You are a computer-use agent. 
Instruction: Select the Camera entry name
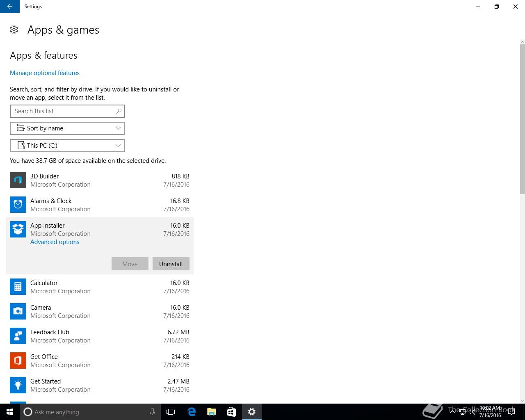(x=41, y=308)
